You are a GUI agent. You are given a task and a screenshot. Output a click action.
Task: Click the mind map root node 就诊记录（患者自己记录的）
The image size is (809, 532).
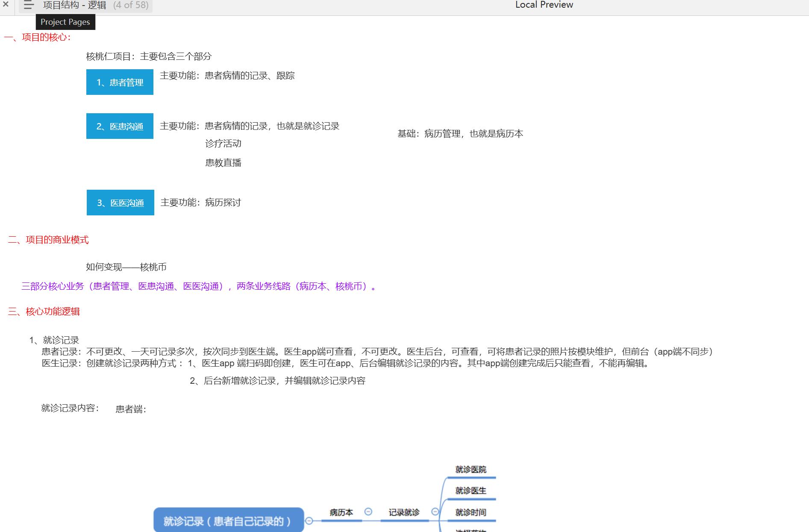tap(229, 520)
